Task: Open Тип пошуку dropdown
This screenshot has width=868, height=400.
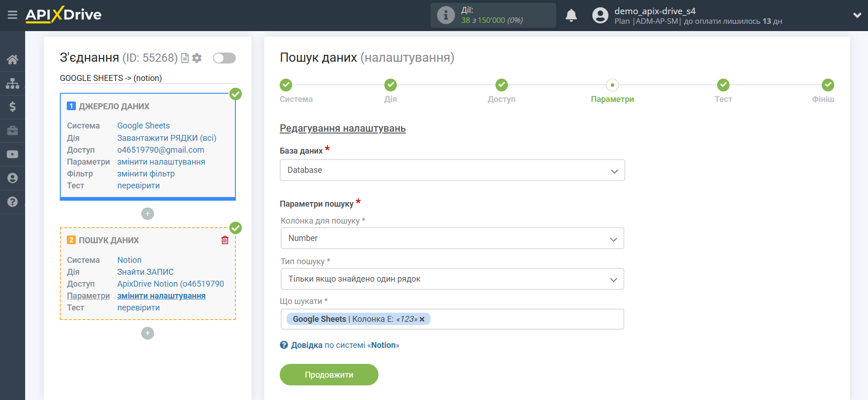Action: (x=452, y=279)
